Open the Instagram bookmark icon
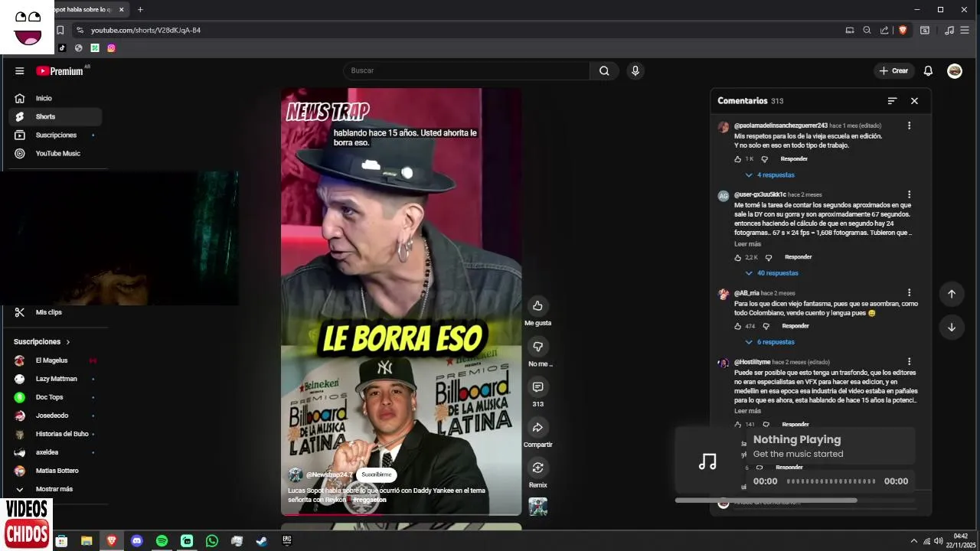980x551 pixels. 111,47
